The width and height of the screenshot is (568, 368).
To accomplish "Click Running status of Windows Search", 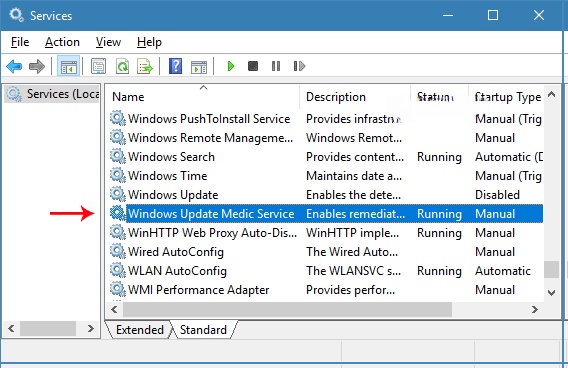I will pos(439,157).
